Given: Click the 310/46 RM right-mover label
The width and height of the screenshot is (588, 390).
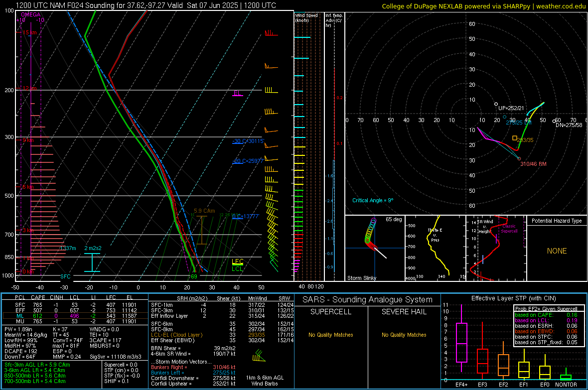Looking at the screenshot, I should click(x=533, y=164).
